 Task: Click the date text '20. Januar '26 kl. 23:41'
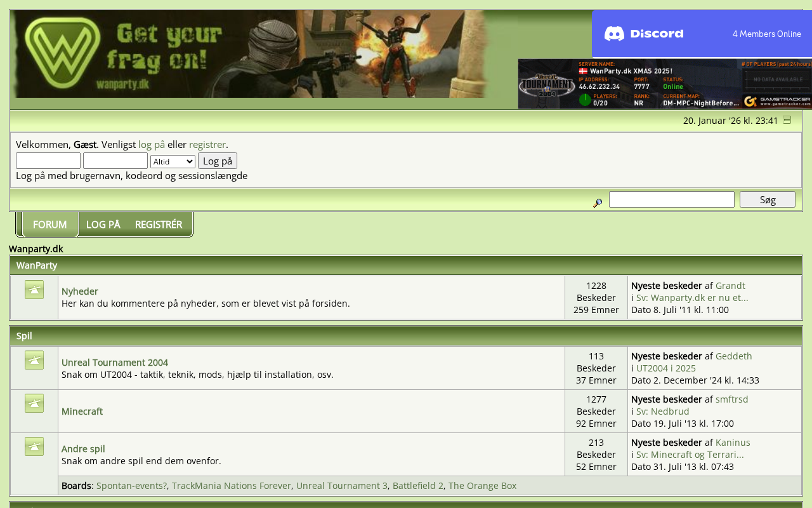point(731,121)
